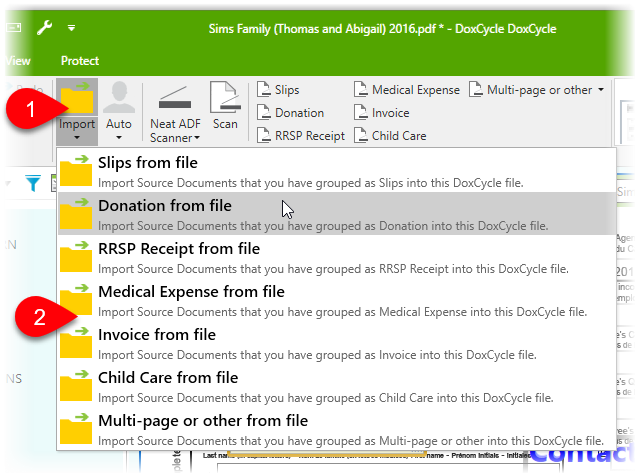Open the Import dropdown arrow
The width and height of the screenshot is (640, 474).
click(x=77, y=138)
